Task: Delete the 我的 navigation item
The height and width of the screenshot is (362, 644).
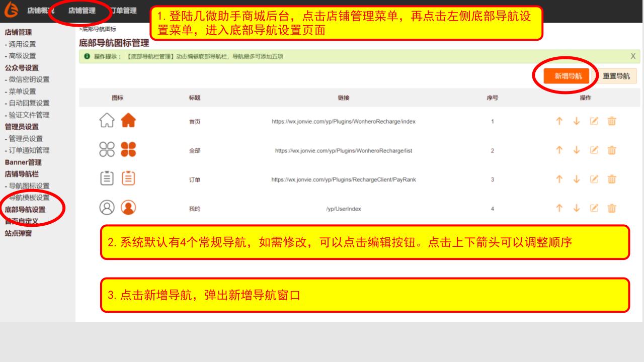Action: [x=612, y=209]
